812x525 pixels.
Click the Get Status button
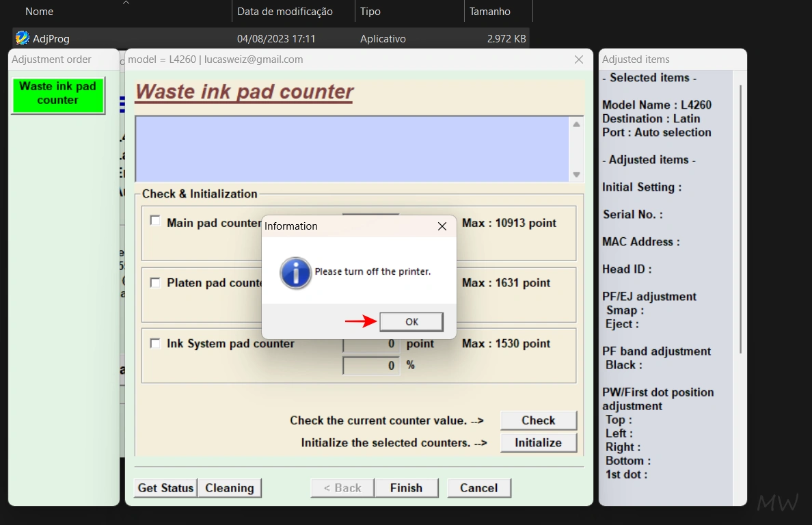coord(165,488)
